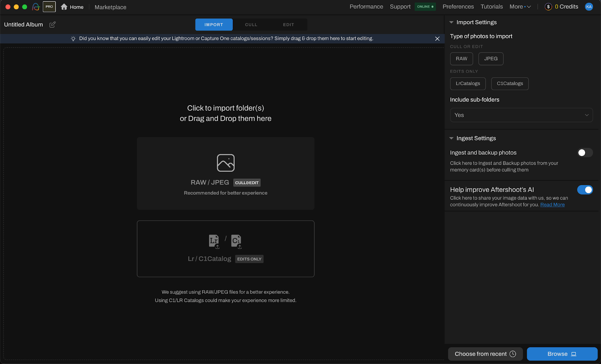Viewport: 601px width, 364px height.
Task: Click the Capture One catalog icon
Action: [236, 241]
